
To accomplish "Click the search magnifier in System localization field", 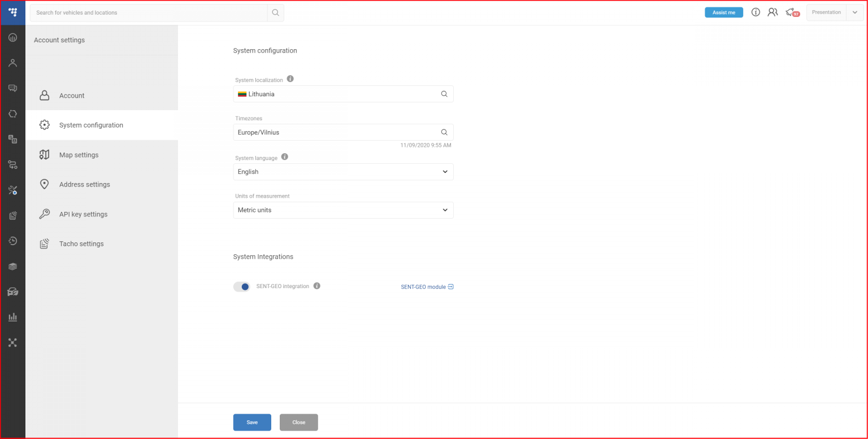I will tap(444, 94).
